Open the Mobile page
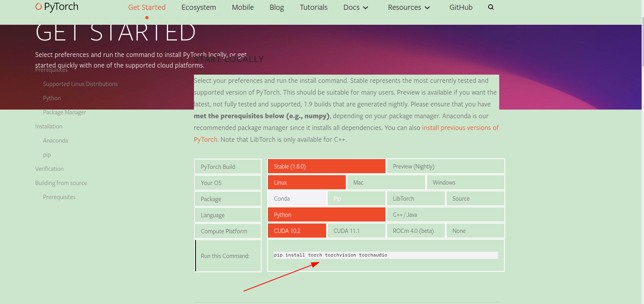The width and height of the screenshot is (644, 304). [x=243, y=7]
